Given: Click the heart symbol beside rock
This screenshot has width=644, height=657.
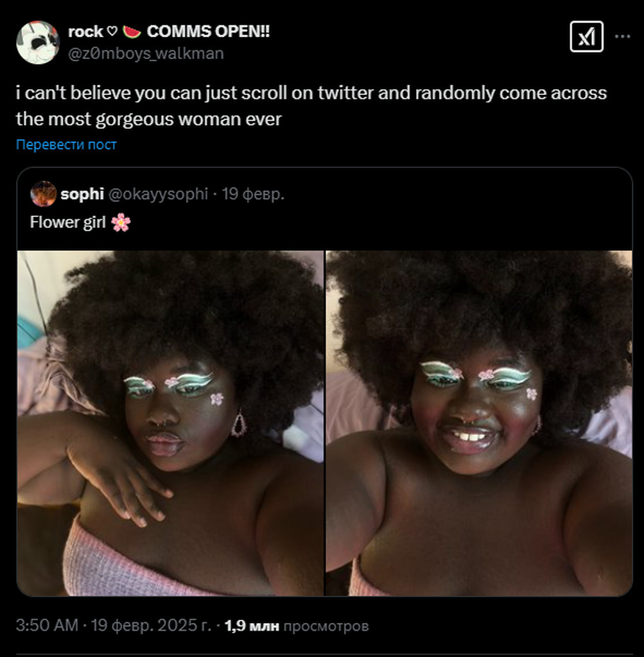Looking at the screenshot, I should coord(112,31).
